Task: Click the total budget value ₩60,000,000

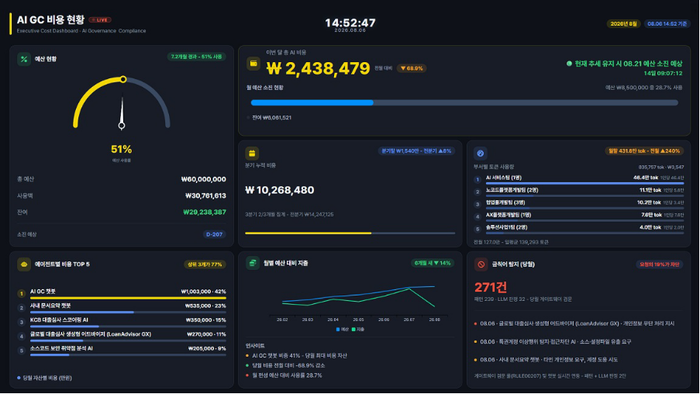Action: coord(204,179)
